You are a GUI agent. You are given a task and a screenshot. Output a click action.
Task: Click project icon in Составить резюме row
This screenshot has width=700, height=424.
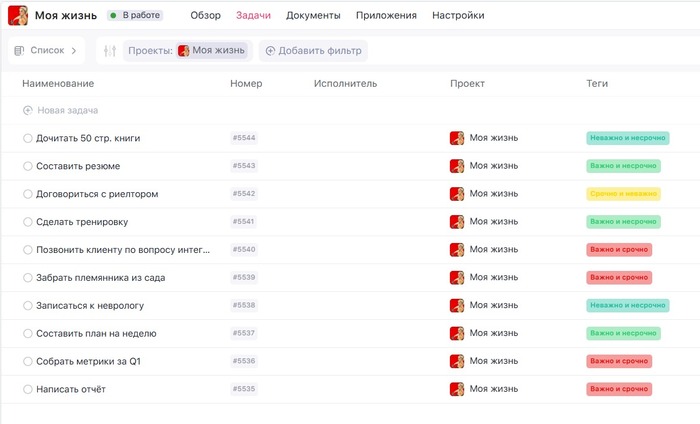point(457,166)
